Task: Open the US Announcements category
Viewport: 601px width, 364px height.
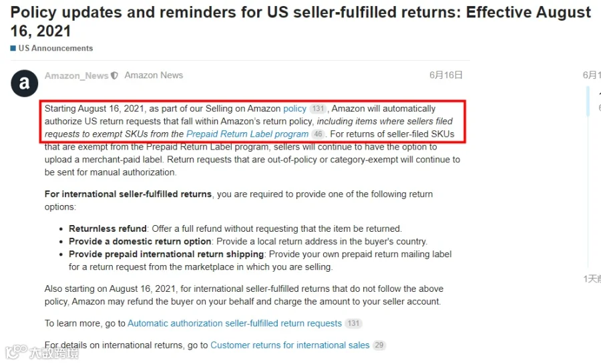Action: pos(55,48)
